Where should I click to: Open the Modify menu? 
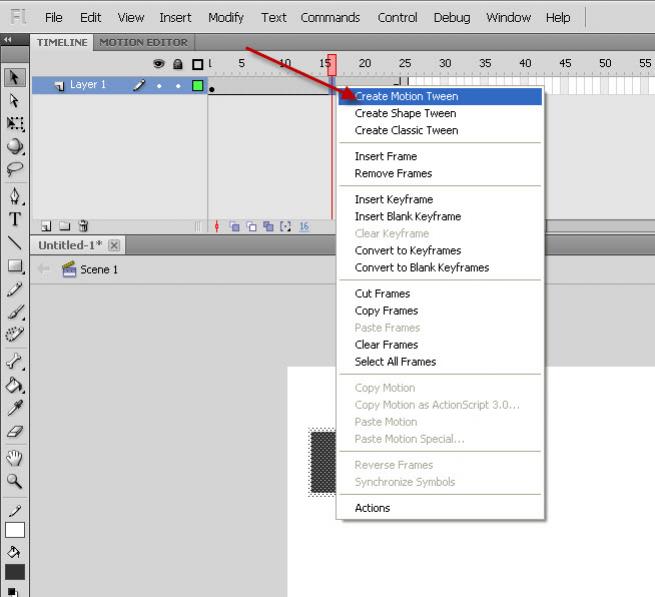coord(226,18)
